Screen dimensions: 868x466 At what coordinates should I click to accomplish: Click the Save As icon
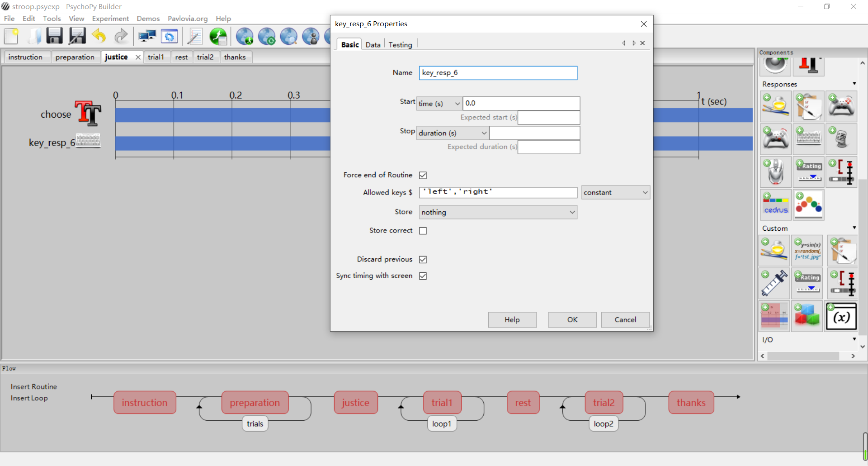[x=77, y=36]
